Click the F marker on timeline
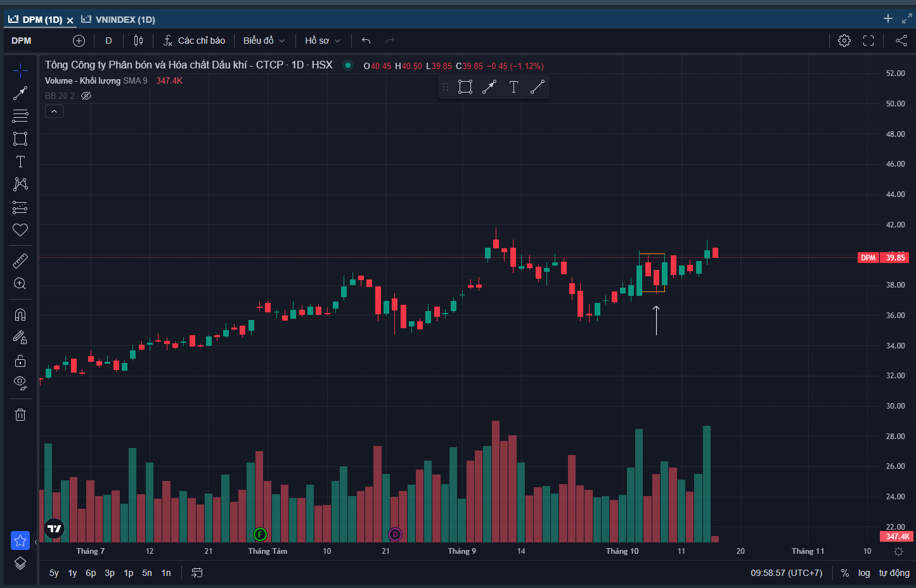 tap(259, 534)
